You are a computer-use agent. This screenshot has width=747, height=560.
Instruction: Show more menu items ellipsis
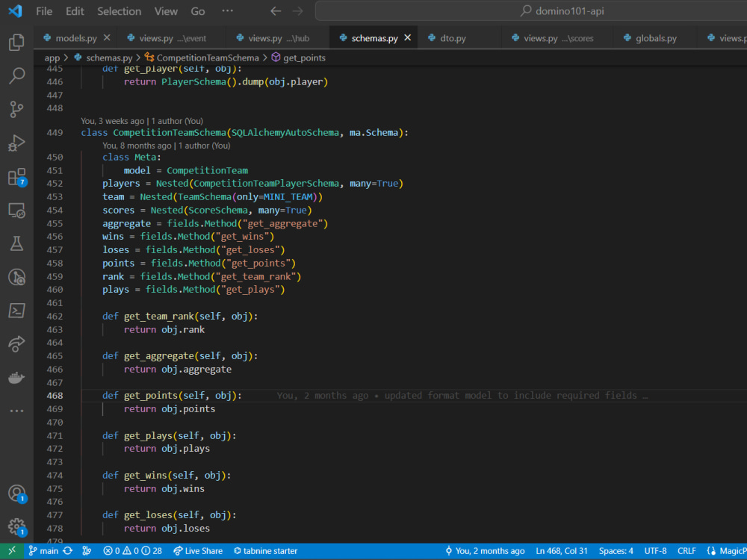(x=227, y=10)
